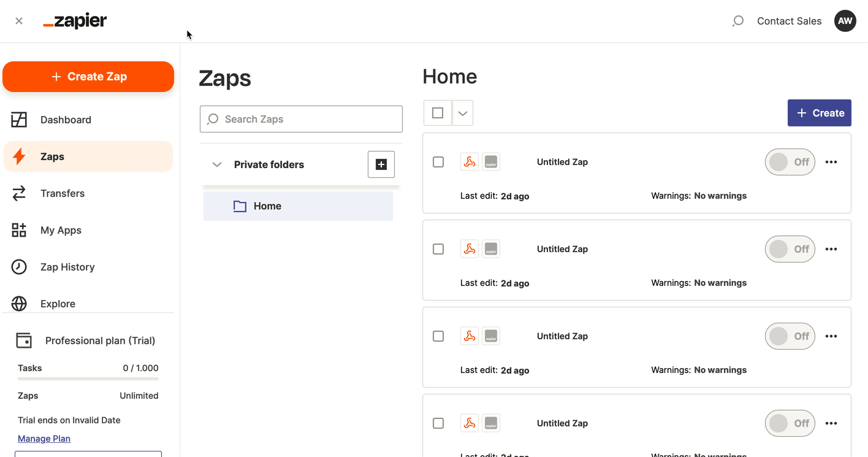Viewport: 868px width, 457px height.
Task: Click into the Search Zaps field
Action: (301, 119)
